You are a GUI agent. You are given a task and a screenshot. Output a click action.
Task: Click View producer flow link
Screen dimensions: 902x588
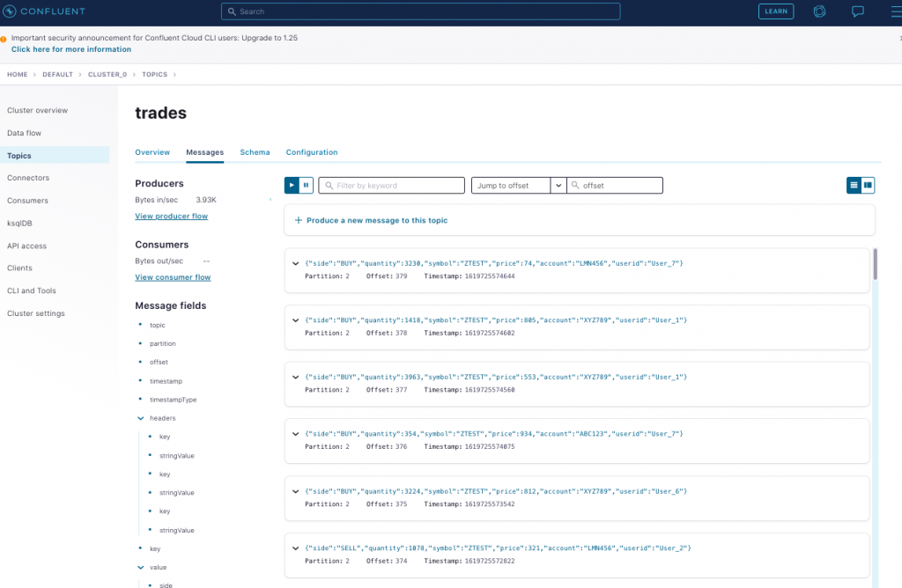click(x=171, y=216)
